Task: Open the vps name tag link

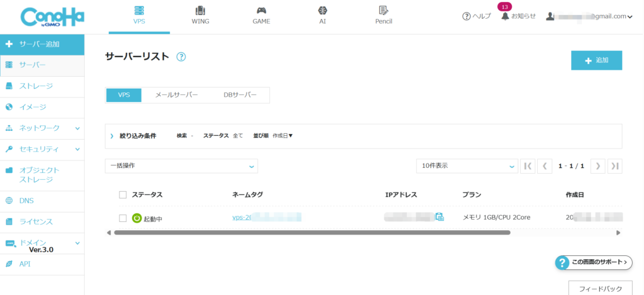Action: coord(266,218)
